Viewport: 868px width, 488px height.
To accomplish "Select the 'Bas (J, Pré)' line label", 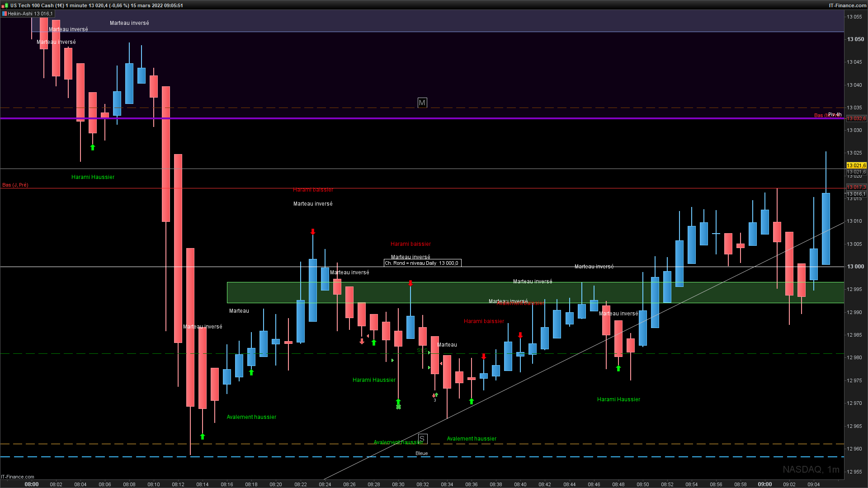I will click(15, 185).
